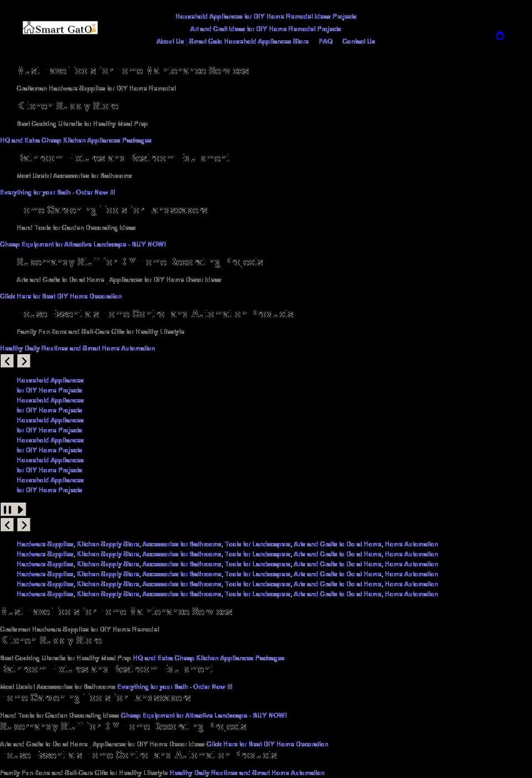Open Art and Craft Ideas header menu item
The image size is (532, 778).
tap(265, 29)
